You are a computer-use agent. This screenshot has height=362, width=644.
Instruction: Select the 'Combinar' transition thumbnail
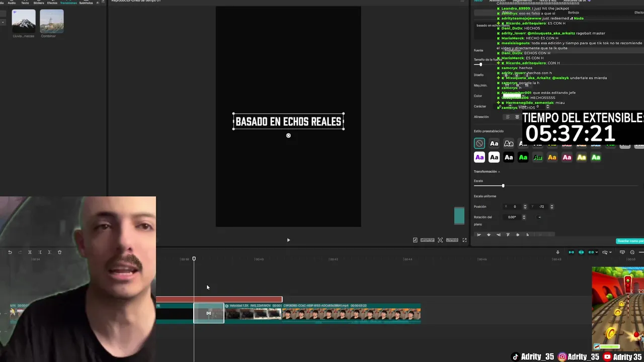(52, 22)
